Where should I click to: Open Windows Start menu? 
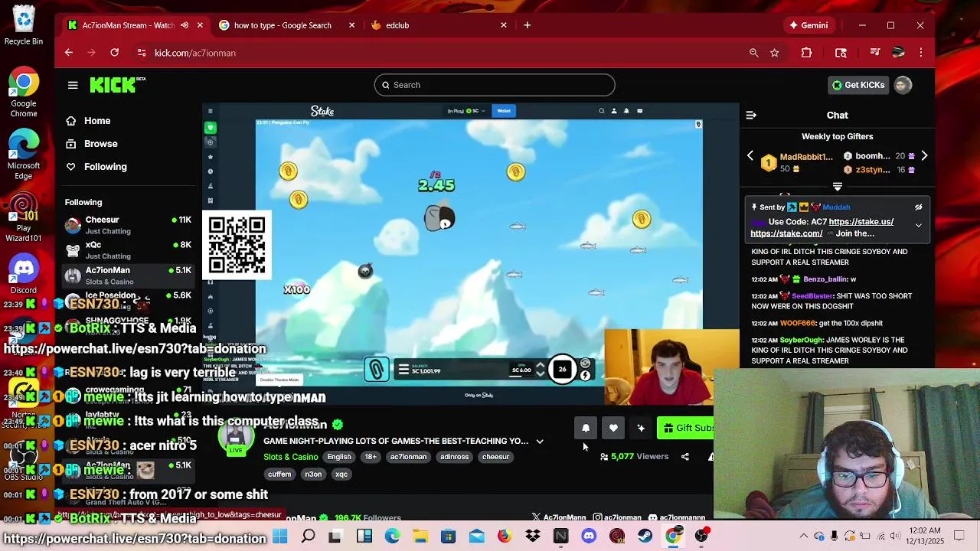(279, 536)
